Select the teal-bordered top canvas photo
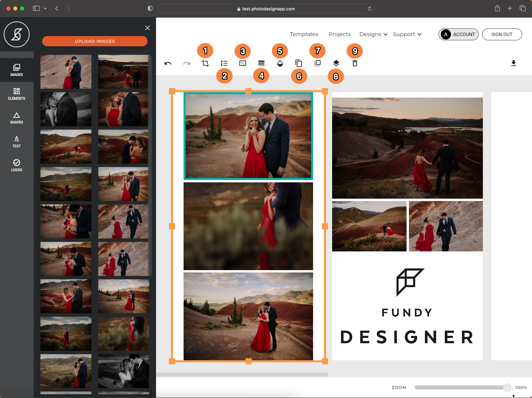The width and height of the screenshot is (532, 398). tap(248, 136)
